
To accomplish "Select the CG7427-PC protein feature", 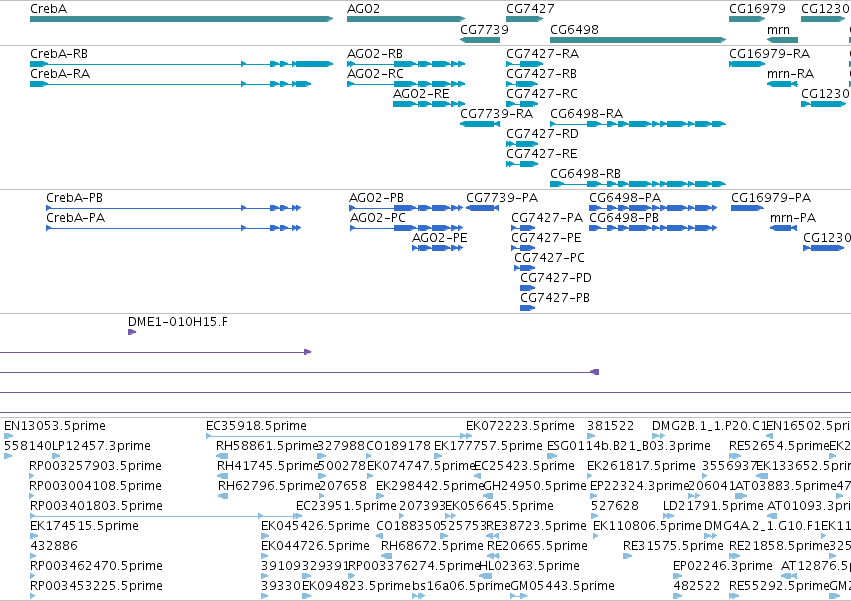I will point(525,268).
